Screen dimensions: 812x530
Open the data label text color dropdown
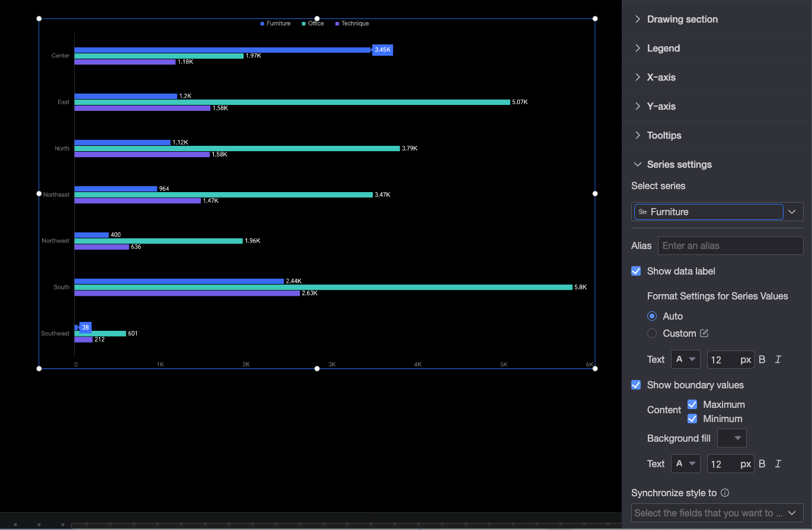click(x=686, y=359)
